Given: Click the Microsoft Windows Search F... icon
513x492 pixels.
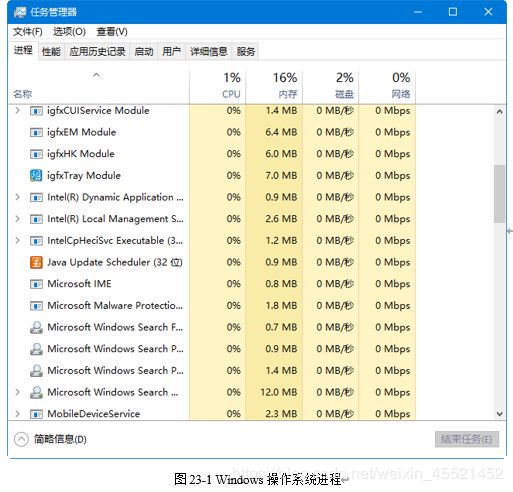Looking at the screenshot, I should click(36, 327).
